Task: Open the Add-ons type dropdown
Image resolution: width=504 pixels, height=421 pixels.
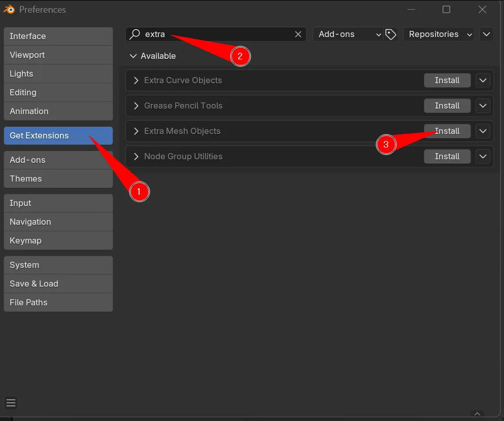Action: [350, 34]
